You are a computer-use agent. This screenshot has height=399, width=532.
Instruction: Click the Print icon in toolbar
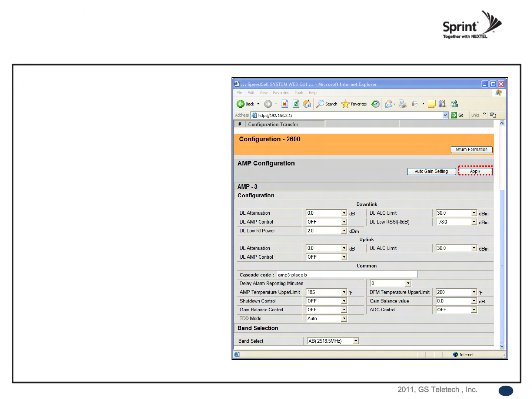click(402, 104)
